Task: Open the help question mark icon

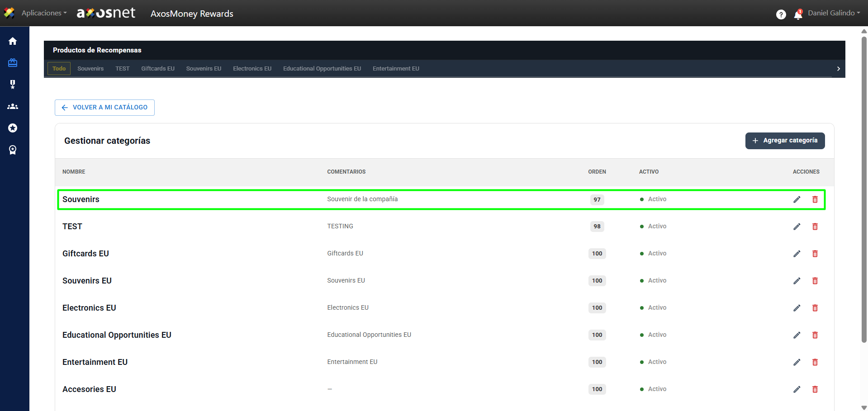Action: pos(781,14)
